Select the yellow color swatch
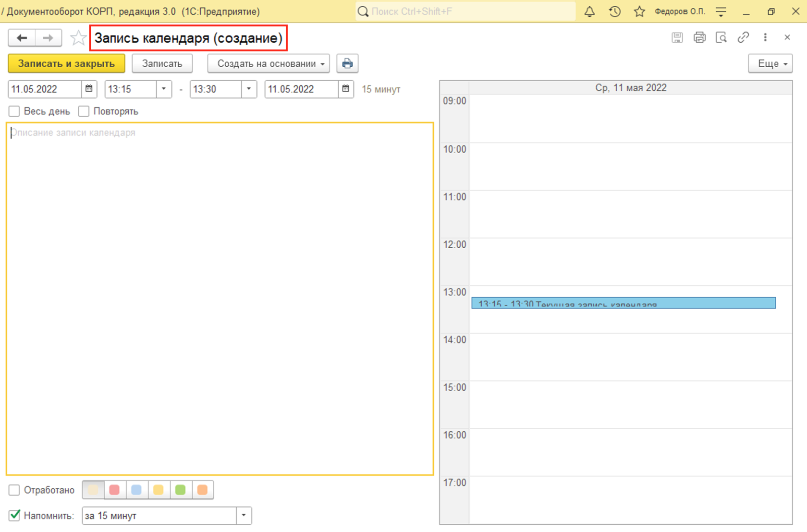The image size is (807, 532). 159,490
